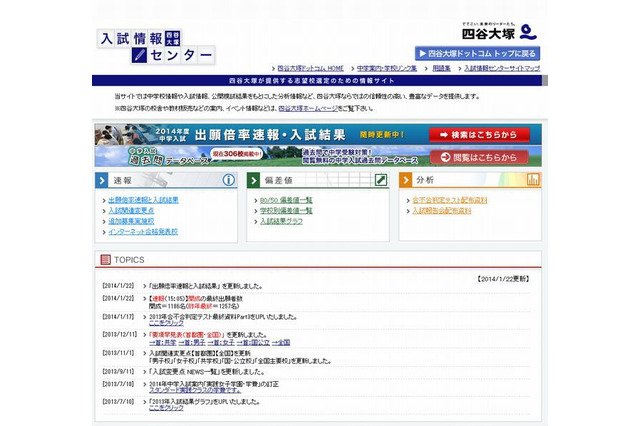The height and width of the screenshot is (426, 640).
Task: Open →首:国公立 link
Action: click(253, 342)
